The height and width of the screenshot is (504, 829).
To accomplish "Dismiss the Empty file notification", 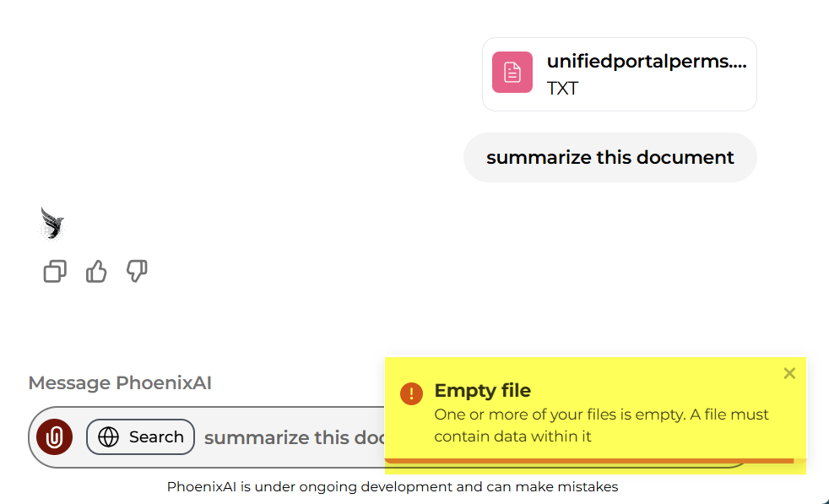I will click(x=789, y=373).
